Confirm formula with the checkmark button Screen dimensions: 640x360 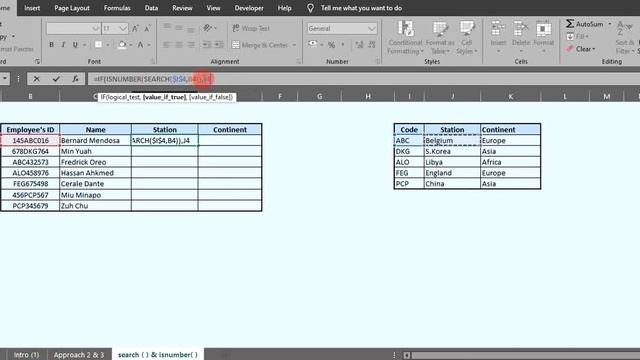(x=56, y=79)
